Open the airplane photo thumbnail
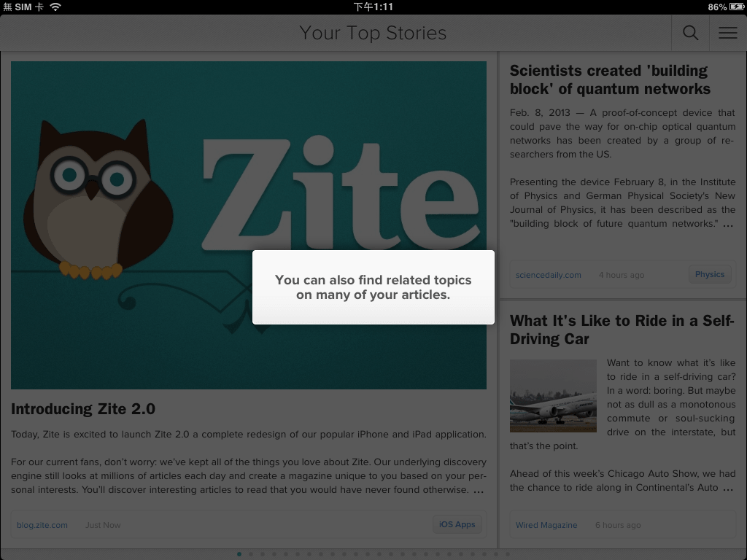This screenshot has height=560, width=747. click(553, 396)
